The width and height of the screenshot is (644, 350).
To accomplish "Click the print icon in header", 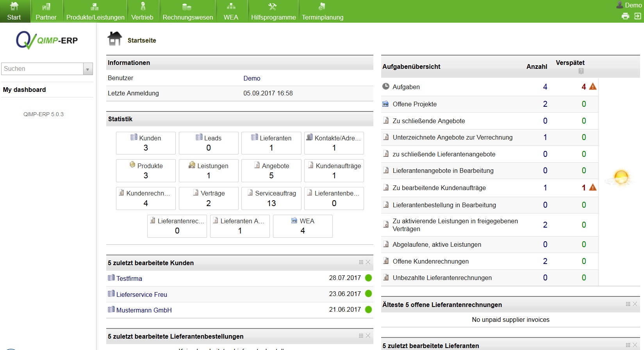I will 625,16.
